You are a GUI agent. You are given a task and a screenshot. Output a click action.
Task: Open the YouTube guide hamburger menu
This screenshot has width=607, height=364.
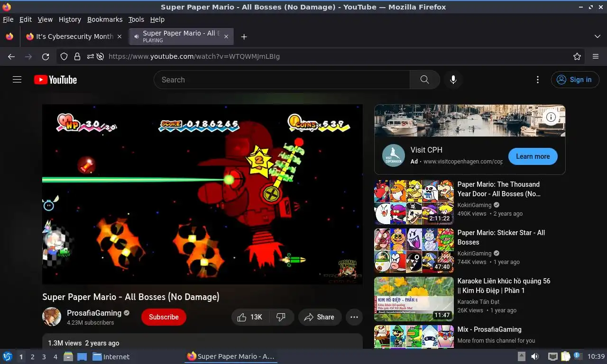(x=17, y=80)
